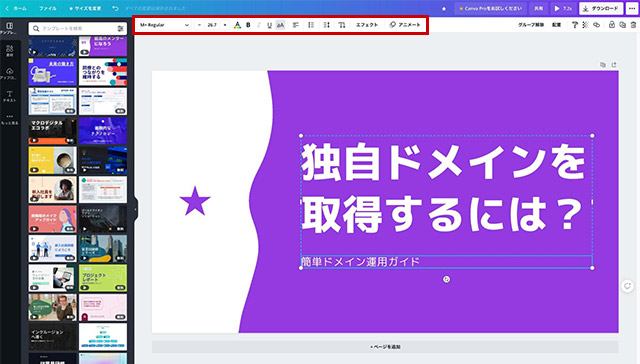640x364 pixels.
Task: Click the Undo arrow icon
Action: click(x=116, y=8)
